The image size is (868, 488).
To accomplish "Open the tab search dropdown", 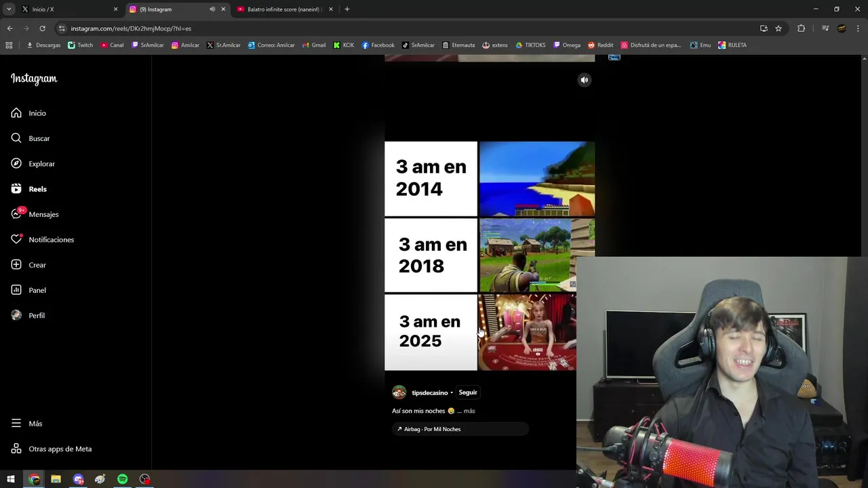I will click(x=9, y=9).
